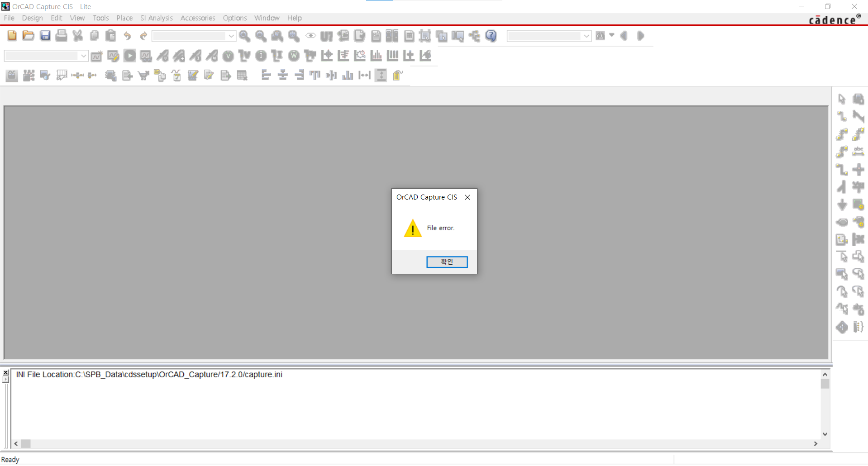Viewport: 868px width, 466px height.
Task: Close the OrCAD Capture CIS error dialog
Action: point(467,197)
